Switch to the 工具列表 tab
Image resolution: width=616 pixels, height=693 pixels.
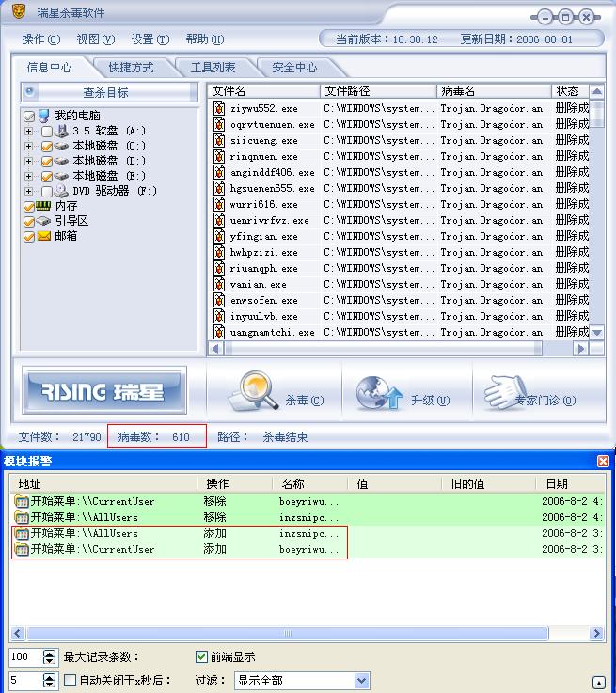tap(213, 68)
